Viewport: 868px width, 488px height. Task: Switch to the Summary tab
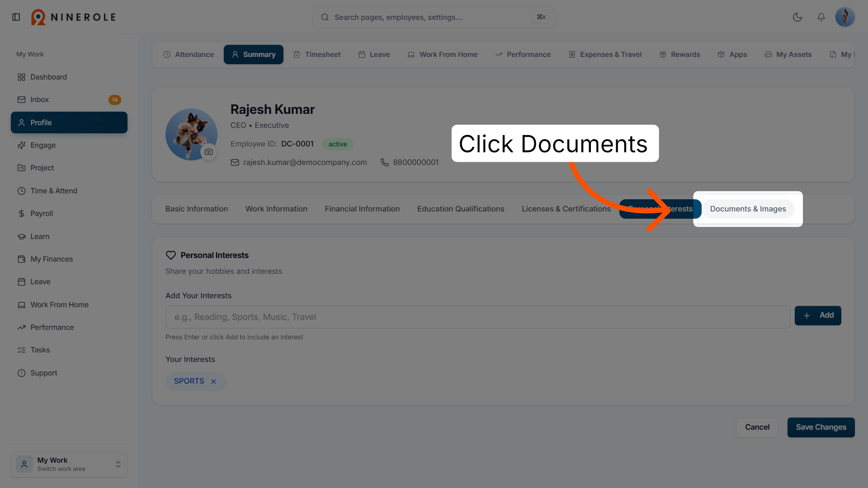coord(254,54)
